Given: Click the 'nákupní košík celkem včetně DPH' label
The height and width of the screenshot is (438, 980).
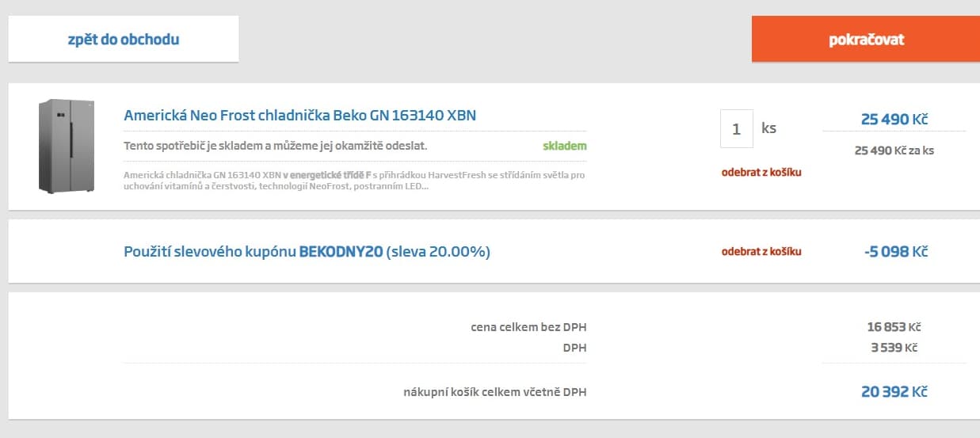Looking at the screenshot, I should pos(495,391).
